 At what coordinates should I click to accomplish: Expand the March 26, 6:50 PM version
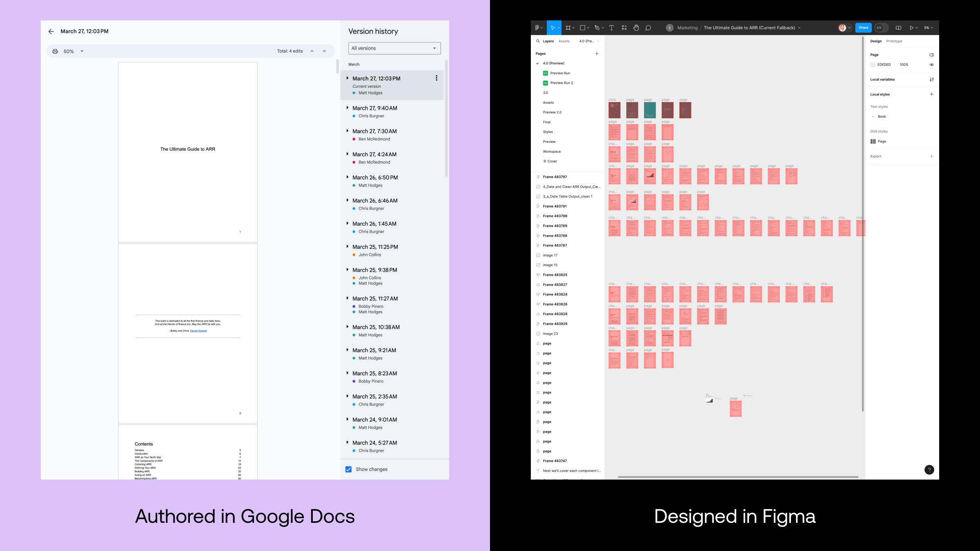click(347, 177)
